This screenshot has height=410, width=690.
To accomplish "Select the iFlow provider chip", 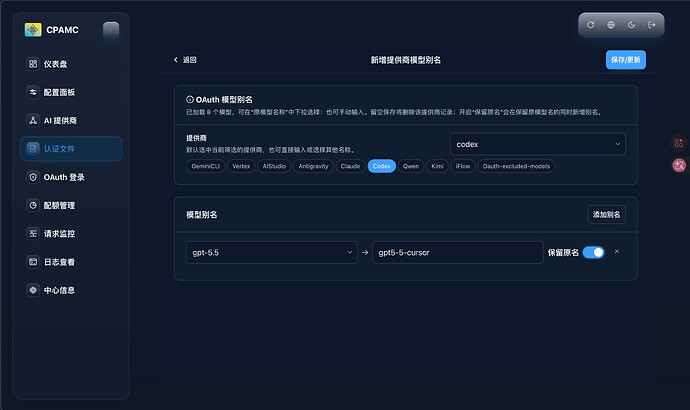I will (x=463, y=166).
